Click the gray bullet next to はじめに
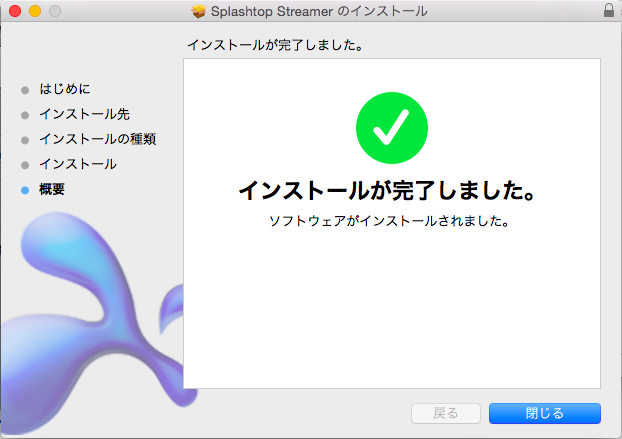The image size is (622, 439). click(x=25, y=90)
